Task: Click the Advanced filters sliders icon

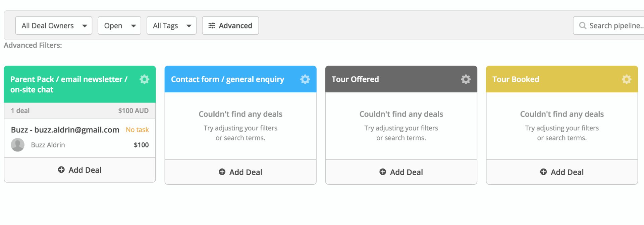Action: tap(212, 26)
